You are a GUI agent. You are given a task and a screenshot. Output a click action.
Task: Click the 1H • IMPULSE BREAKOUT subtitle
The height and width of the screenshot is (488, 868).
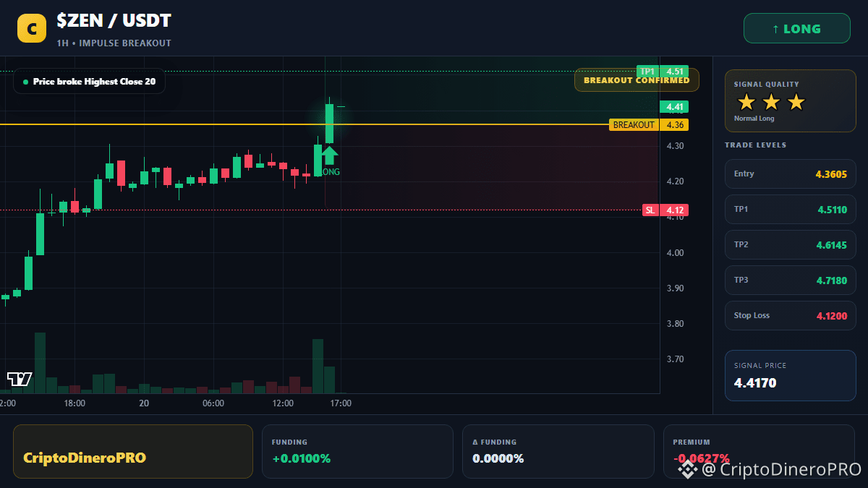[x=114, y=43]
